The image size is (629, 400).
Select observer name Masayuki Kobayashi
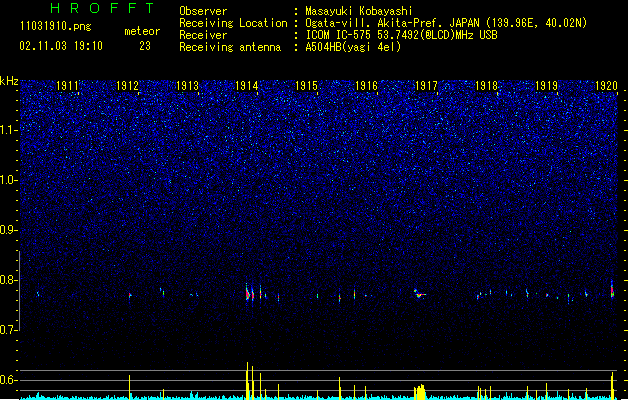359,11
